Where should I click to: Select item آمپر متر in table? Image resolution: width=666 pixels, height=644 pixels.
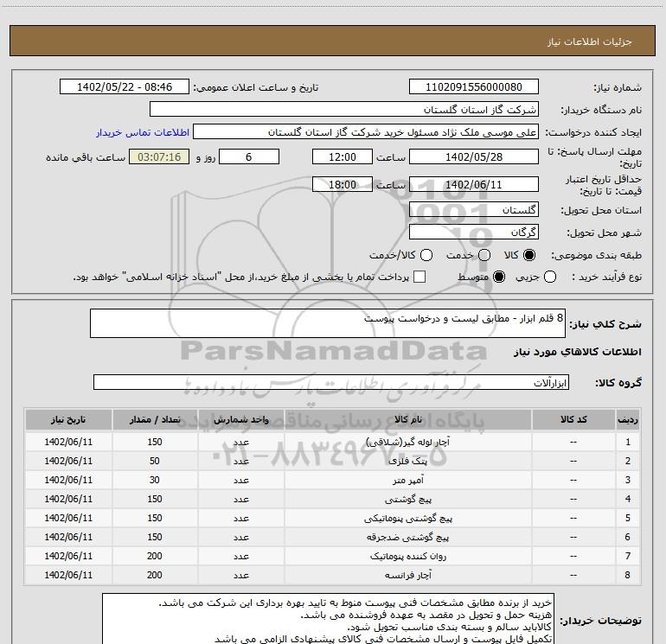[407, 480]
